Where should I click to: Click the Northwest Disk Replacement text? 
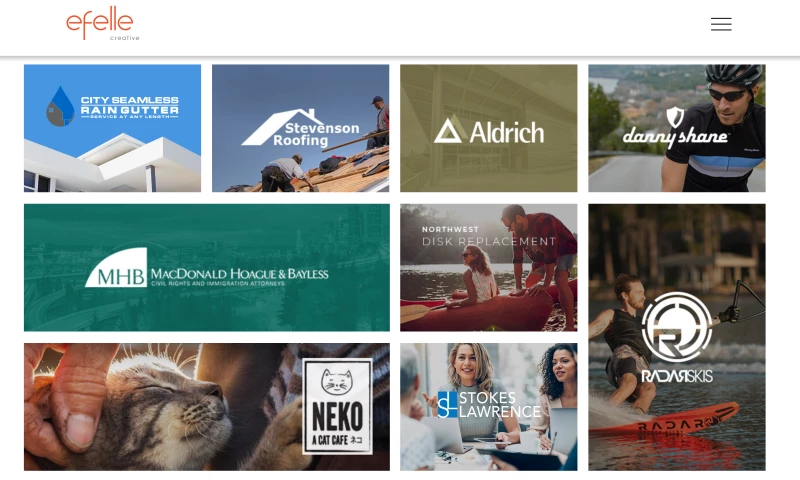click(x=489, y=236)
